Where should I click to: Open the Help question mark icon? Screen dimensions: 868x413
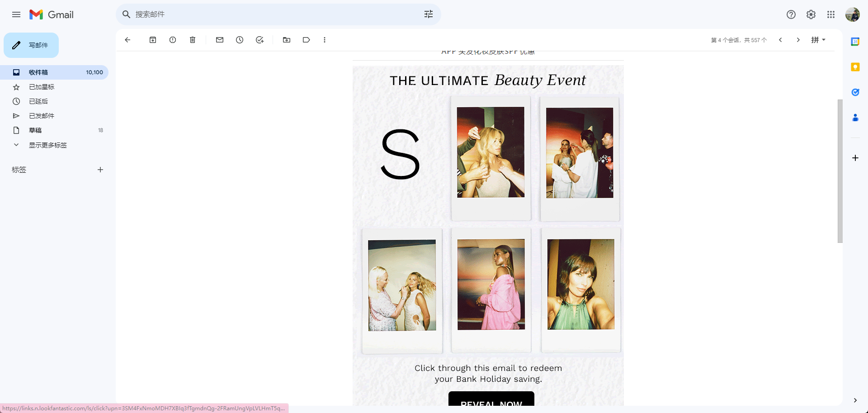click(791, 14)
